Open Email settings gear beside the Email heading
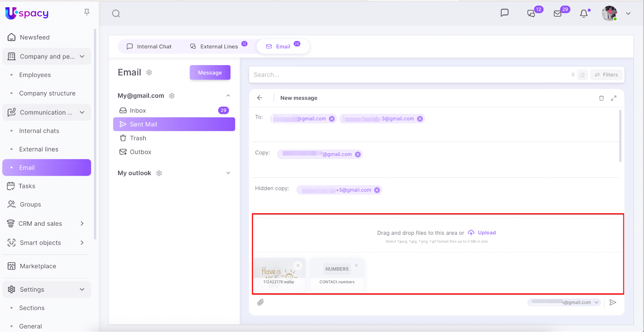Screen dimensions: 644x332 (149, 72)
